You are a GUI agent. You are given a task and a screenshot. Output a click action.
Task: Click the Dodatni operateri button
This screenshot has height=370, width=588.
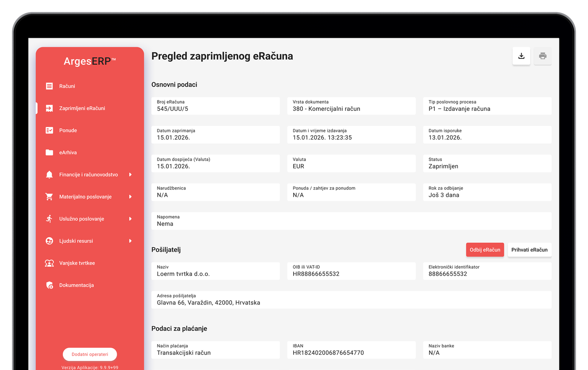[x=90, y=354]
